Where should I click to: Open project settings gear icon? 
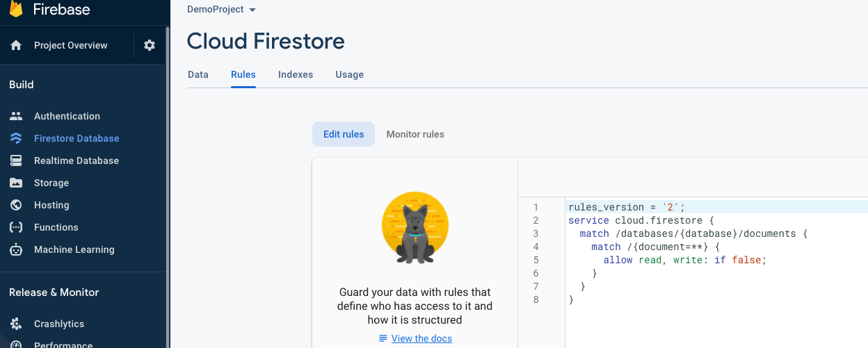(x=150, y=45)
